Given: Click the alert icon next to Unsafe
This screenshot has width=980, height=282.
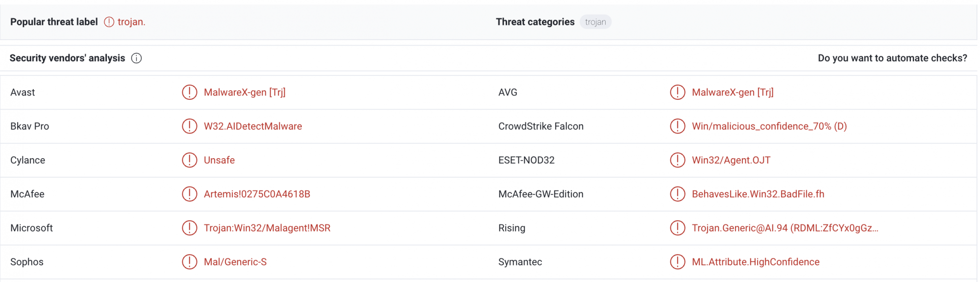Looking at the screenshot, I should point(190,160).
